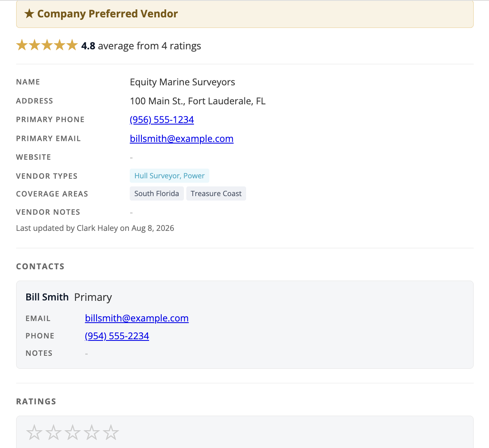Screen dimensions: 489x448
Task: Click the 4.8 average rating value
Action: 88,46
